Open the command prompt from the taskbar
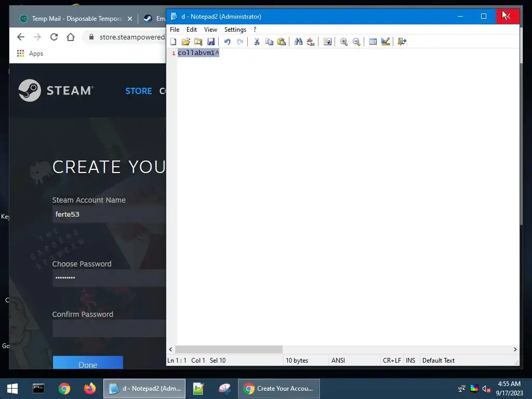Screen dimensions: 532x399 (x=38, y=389)
